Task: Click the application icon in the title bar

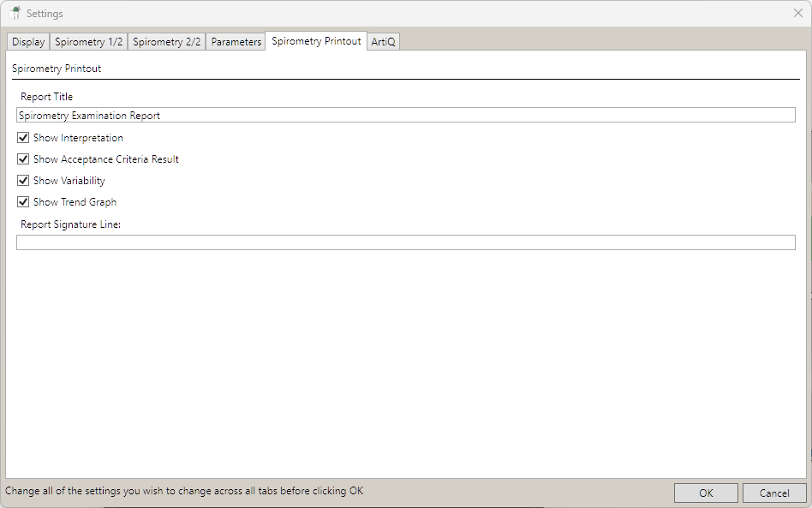Action: click(15, 13)
